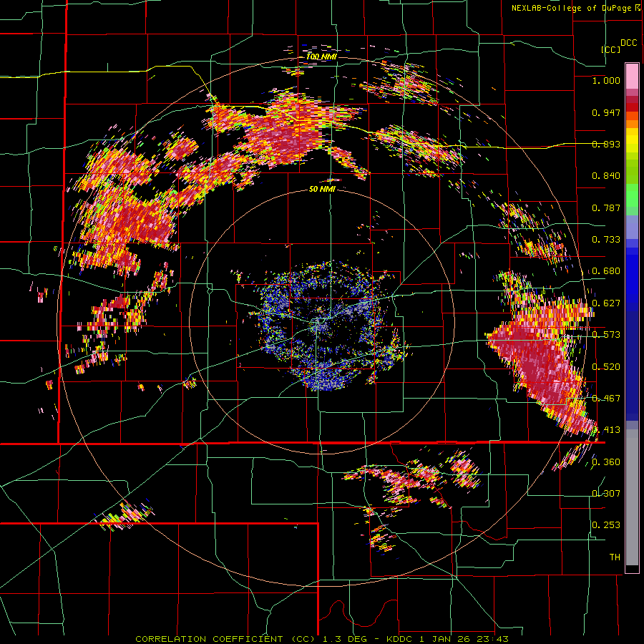This screenshot has width=644, height=644.
Task: Click the KDDC station identifier
Action: [400, 639]
